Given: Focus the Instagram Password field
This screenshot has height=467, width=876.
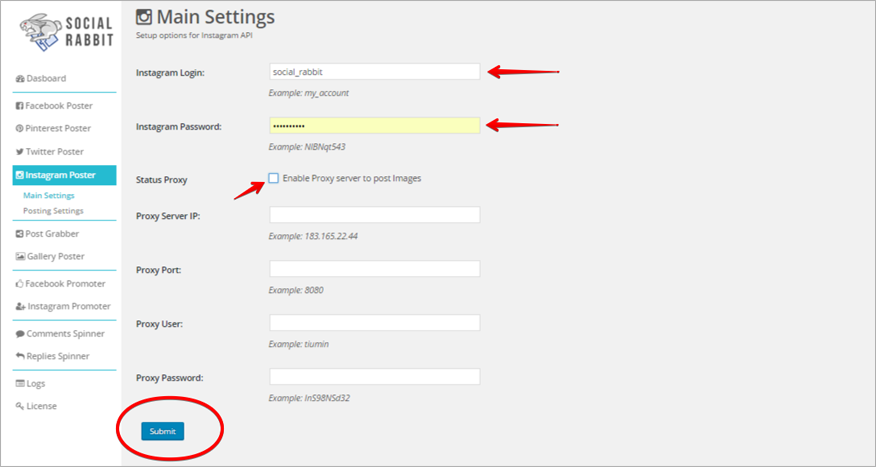Looking at the screenshot, I should click(x=375, y=126).
